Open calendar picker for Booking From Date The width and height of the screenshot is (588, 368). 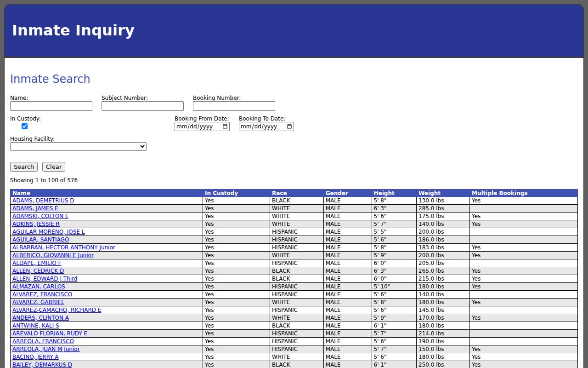225,126
